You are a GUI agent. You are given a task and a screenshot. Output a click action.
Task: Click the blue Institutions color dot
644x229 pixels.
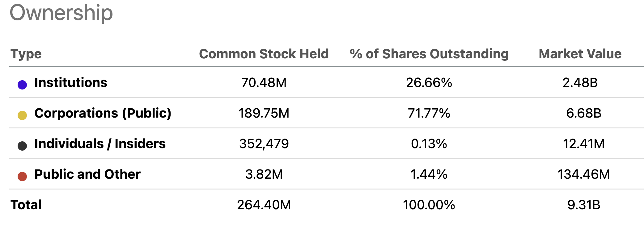click(x=22, y=85)
